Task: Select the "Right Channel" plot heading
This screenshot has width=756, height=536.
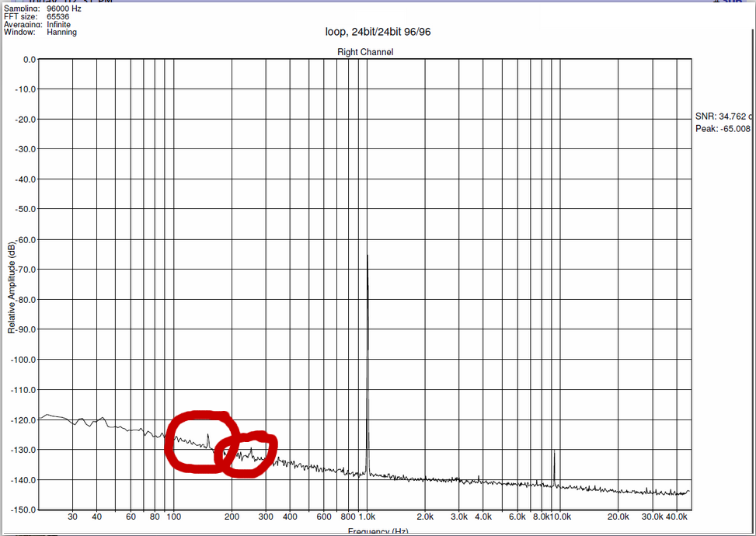Action: 365,52
